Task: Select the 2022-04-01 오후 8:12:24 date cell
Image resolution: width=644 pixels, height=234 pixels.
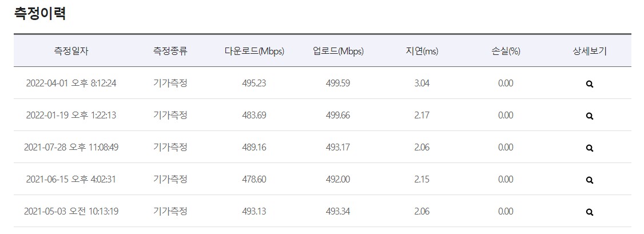Action: (71, 83)
